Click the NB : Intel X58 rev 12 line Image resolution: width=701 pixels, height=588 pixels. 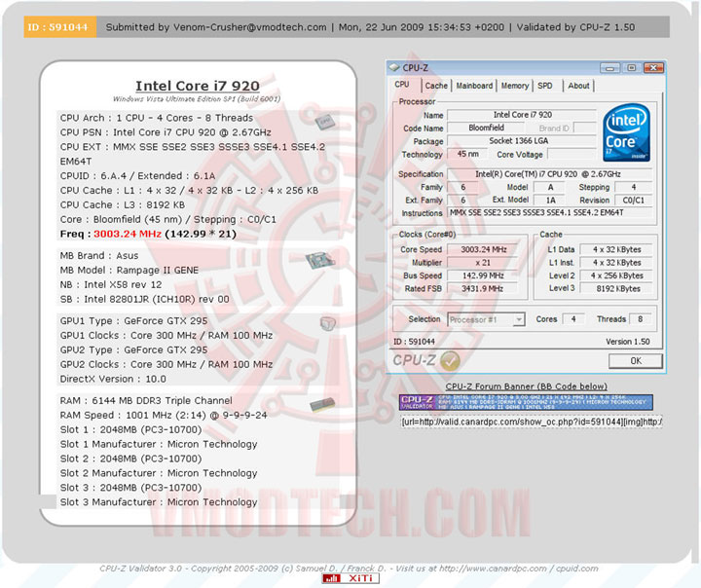(111, 285)
